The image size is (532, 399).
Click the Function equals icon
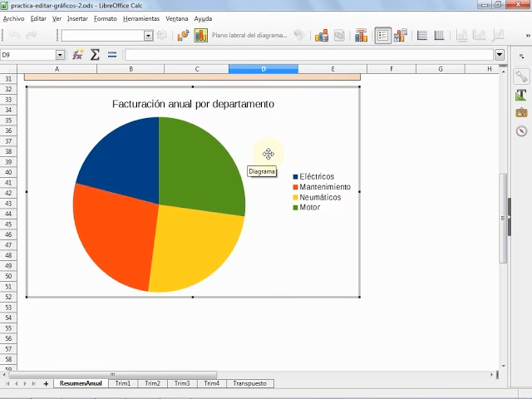112,55
